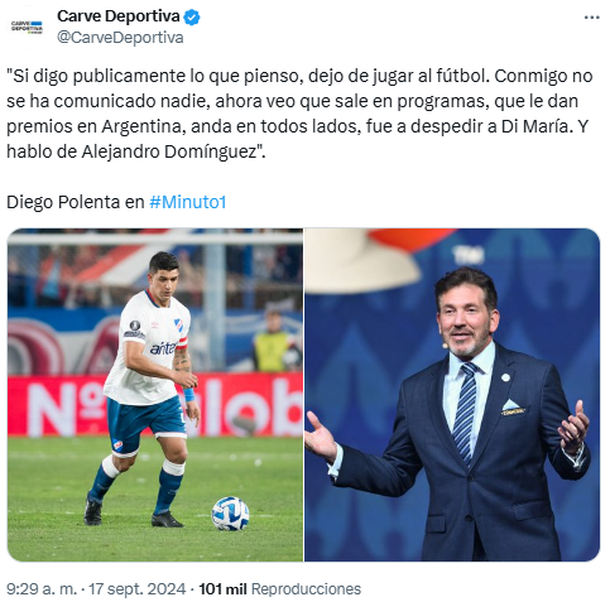Click the striped tie in right photo
This screenshot has width=610, height=602.
(x=465, y=412)
